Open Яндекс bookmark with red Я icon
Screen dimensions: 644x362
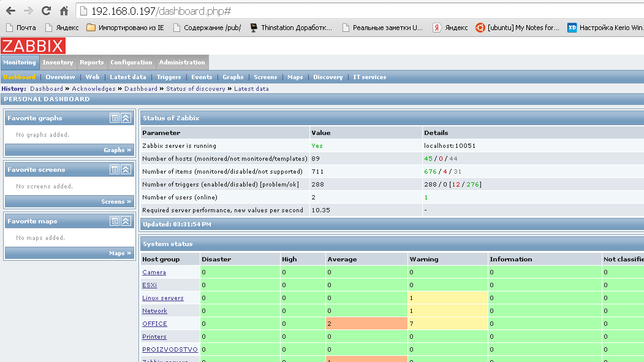(x=450, y=28)
